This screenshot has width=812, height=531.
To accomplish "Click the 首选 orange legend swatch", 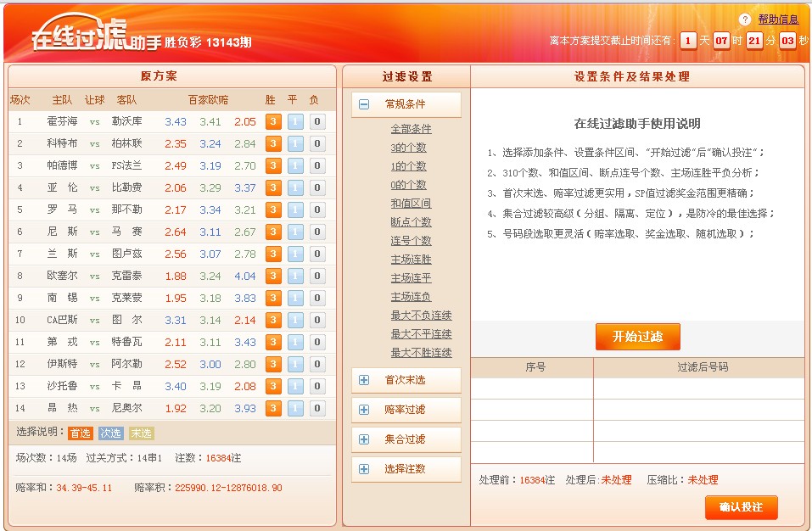I will pyautogui.click(x=81, y=433).
